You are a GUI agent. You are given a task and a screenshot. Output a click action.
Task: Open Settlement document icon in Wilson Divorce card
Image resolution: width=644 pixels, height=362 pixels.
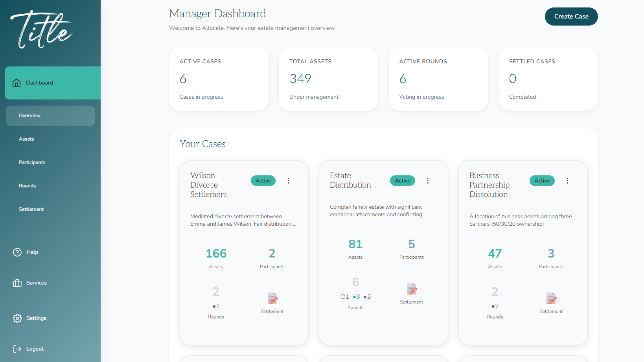[x=272, y=298]
